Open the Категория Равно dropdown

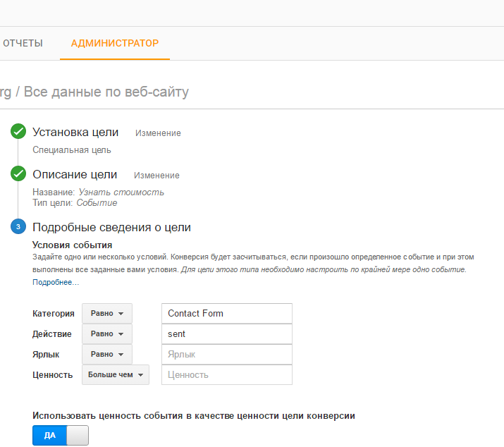click(x=107, y=314)
